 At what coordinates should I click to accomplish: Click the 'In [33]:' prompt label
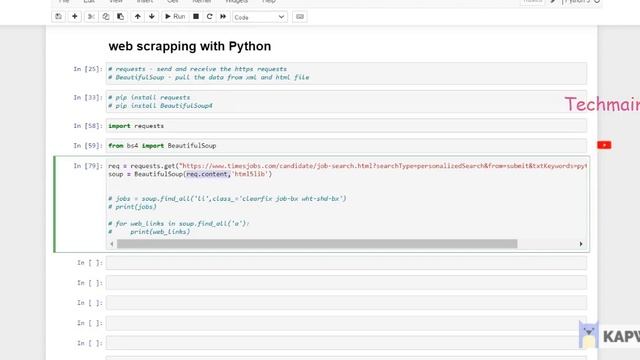pos(88,97)
